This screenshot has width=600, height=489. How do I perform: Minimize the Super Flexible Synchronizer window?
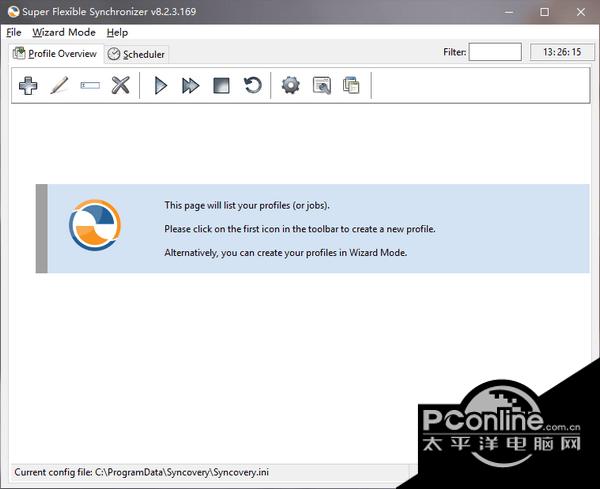(x=509, y=12)
